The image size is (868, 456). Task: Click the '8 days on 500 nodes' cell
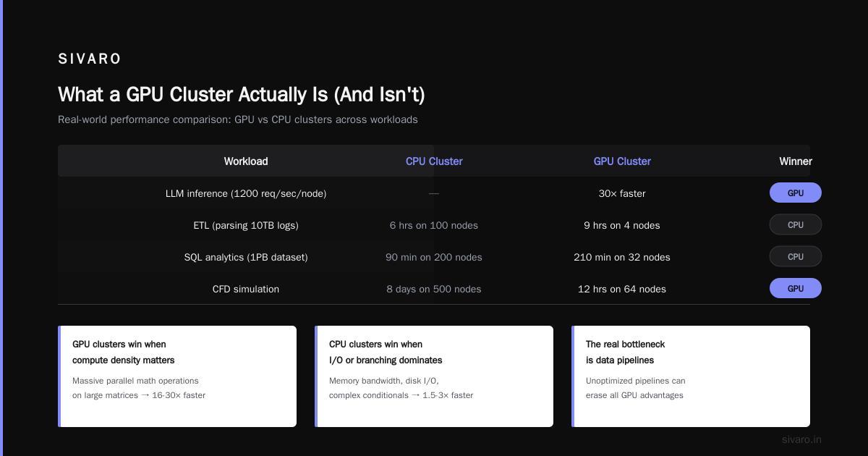(x=434, y=289)
